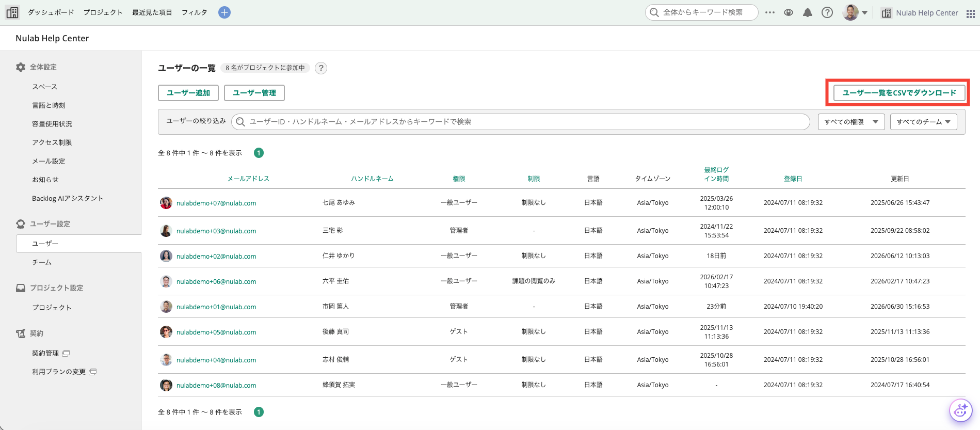Click the user keyword search field

521,122
